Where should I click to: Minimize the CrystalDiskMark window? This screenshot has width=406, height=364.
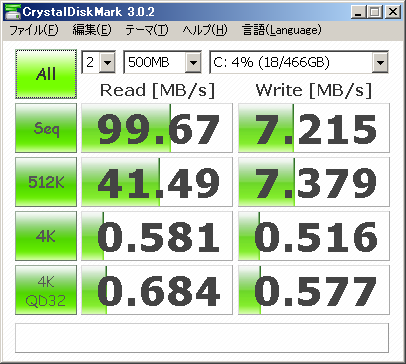[x=358, y=12]
